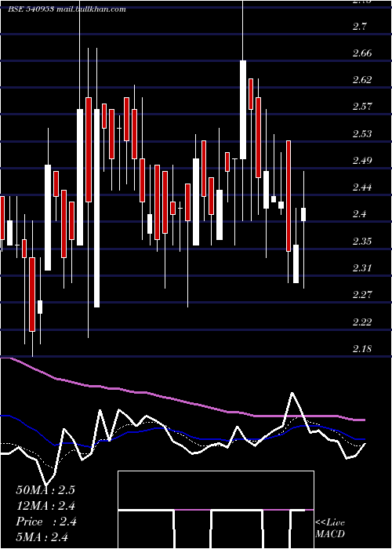The width and height of the screenshot is (392, 549).
Task: Click the last white candlestick near 2.4
Action: pyautogui.click(x=303, y=214)
